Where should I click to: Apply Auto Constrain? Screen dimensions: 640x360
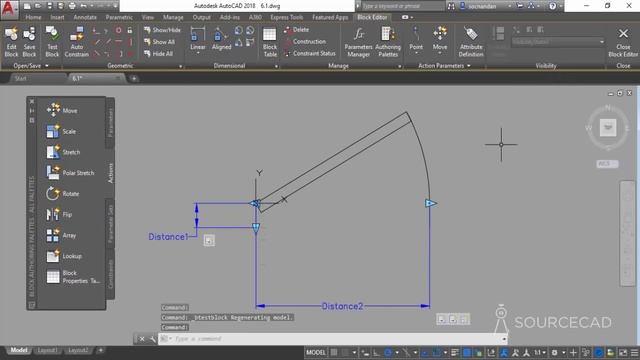(x=76, y=42)
